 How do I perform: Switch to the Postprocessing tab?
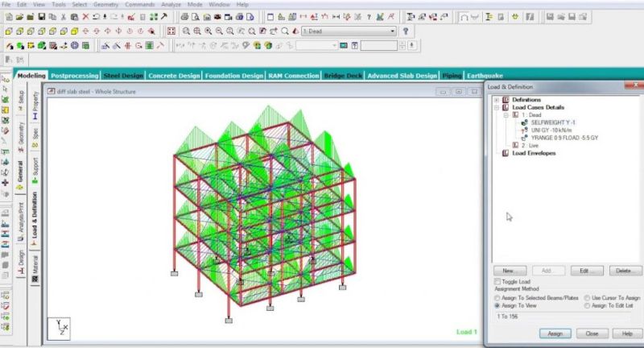[x=74, y=75]
